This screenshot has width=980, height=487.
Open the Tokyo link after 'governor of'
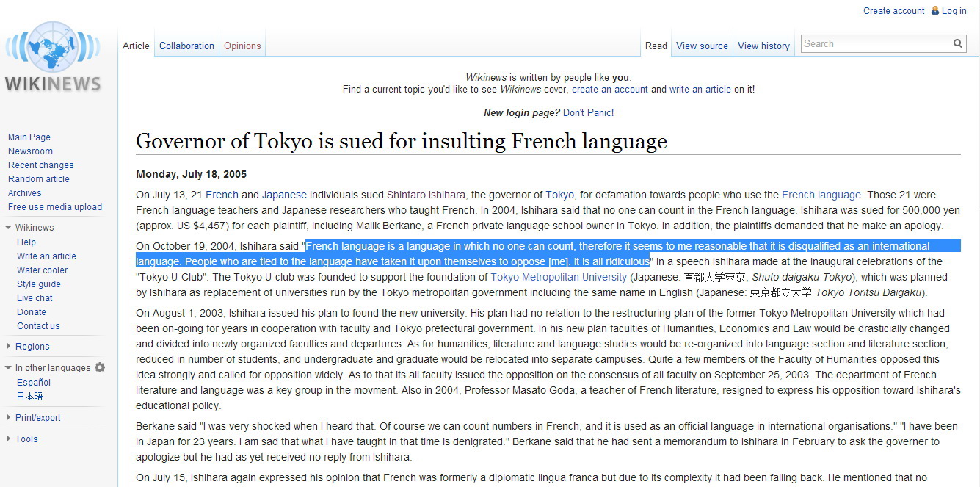pyautogui.click(x=559, y=195)
